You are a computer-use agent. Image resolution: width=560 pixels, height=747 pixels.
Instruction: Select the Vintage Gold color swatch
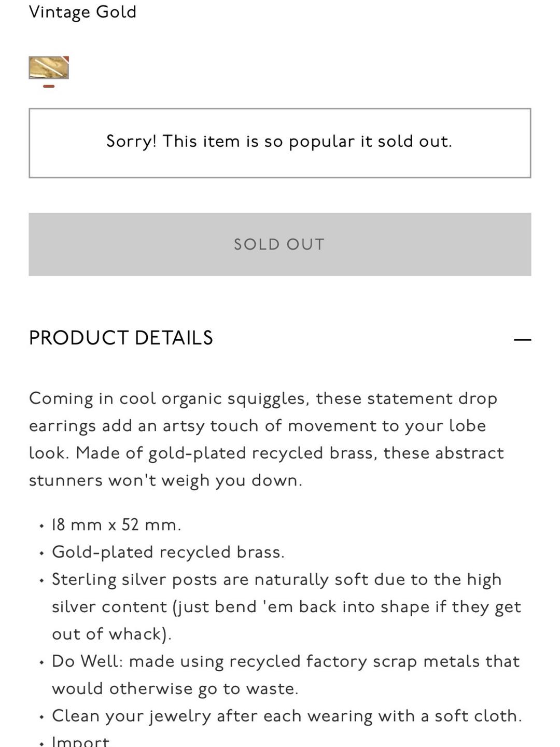point(49,67)
